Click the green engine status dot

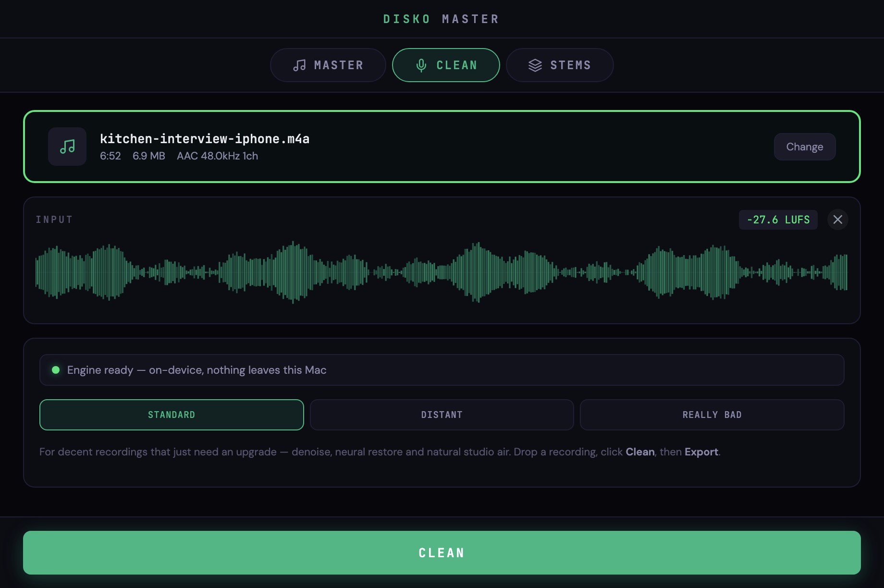pos(56,370)
